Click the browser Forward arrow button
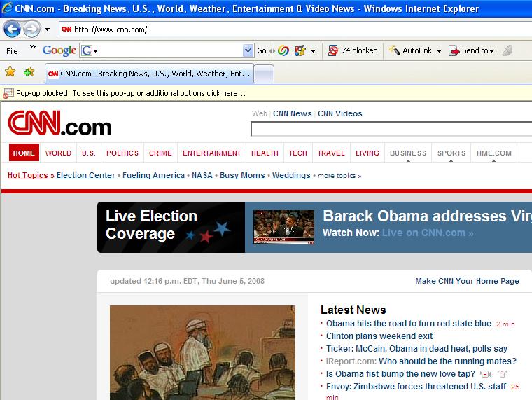This screenshot has height=400, width=532. (31, 29)
